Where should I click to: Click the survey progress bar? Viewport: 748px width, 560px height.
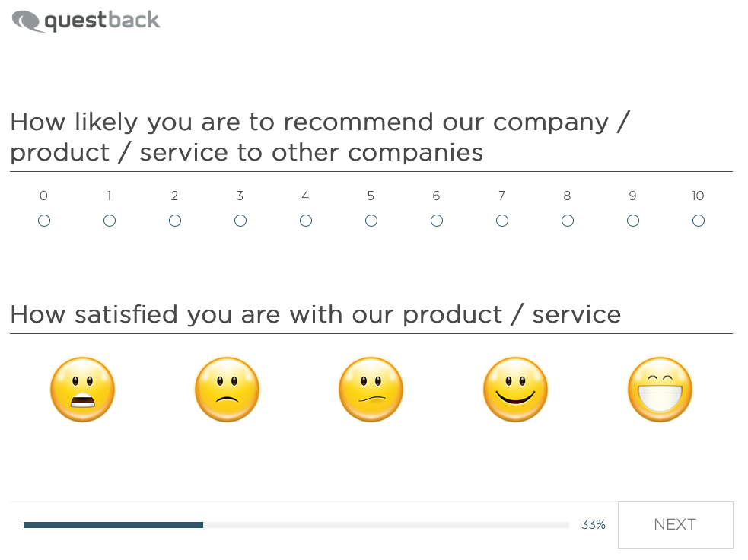tap(296, 525)
